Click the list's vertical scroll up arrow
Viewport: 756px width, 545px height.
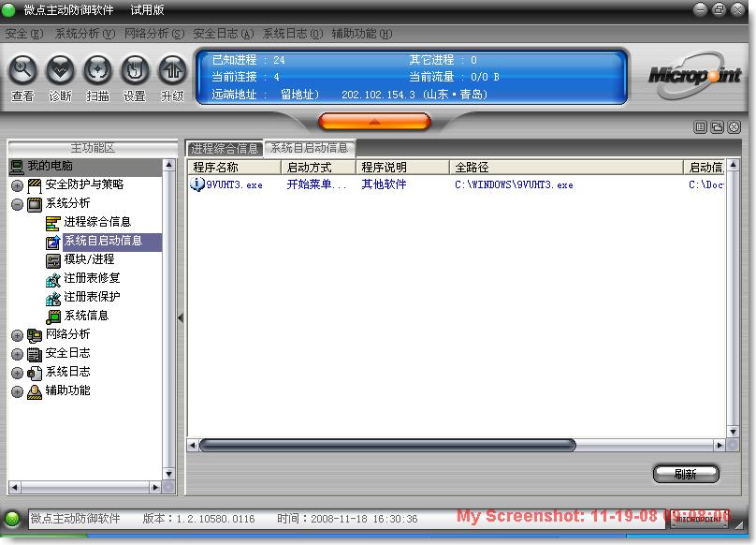pos(733,165)
